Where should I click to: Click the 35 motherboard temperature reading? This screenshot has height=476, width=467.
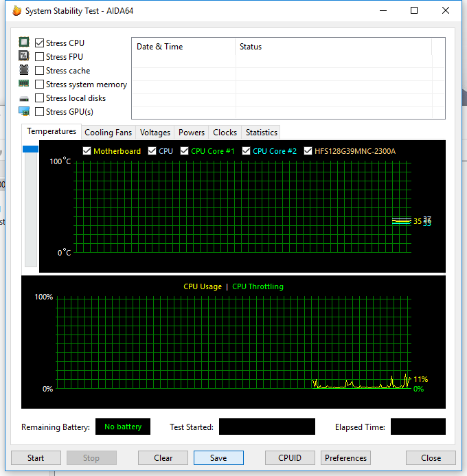point(418,221)
